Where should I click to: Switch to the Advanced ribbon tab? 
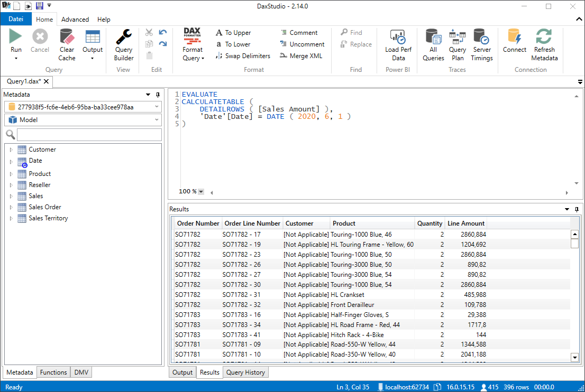75,20
